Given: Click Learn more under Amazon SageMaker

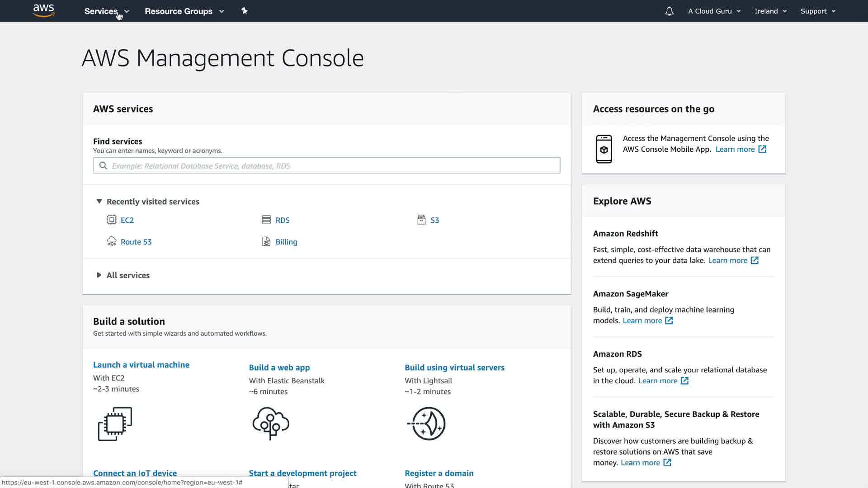Looking at the screenshot, I should [642, 320].
